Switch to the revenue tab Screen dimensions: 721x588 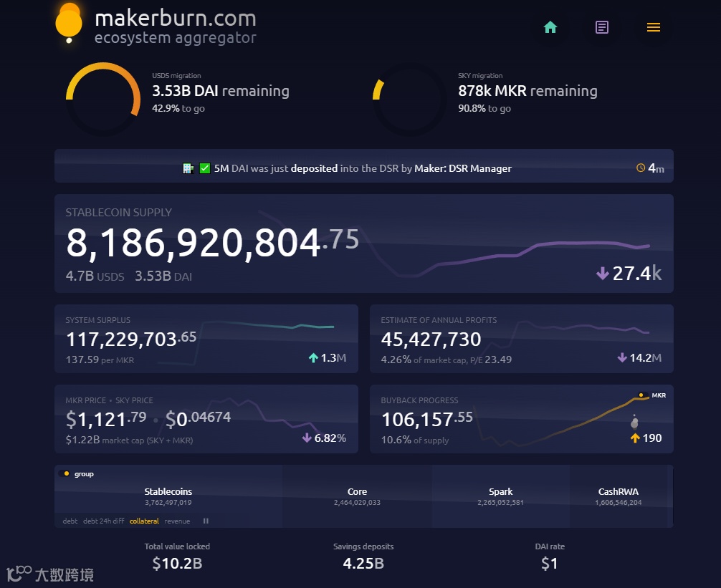pyautogui.click(x=177, y=521)
